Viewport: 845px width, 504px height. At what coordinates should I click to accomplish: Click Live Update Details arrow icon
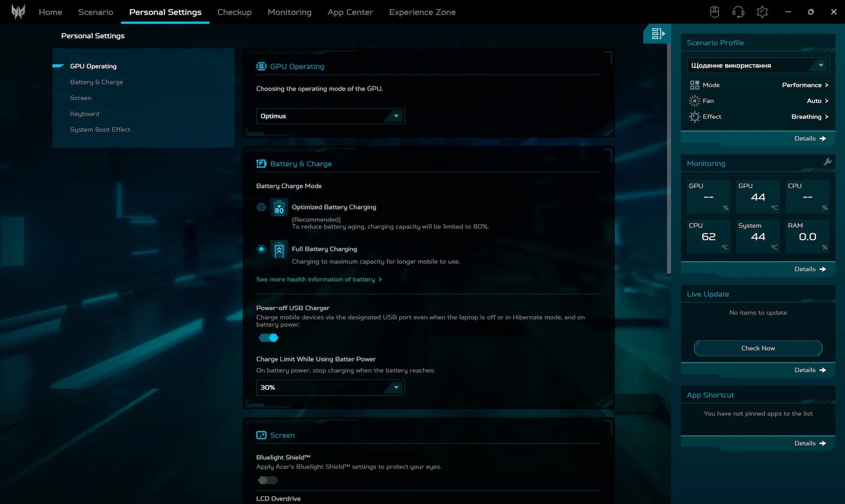823,370
